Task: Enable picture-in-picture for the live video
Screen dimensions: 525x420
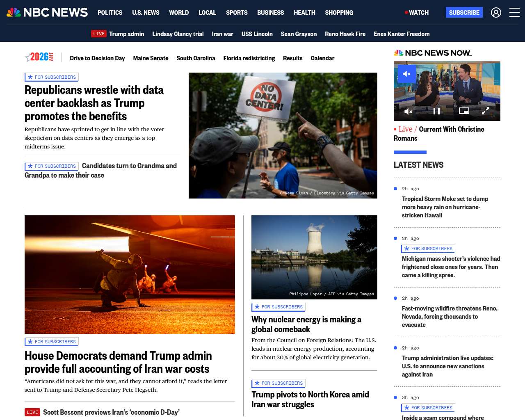Action: tap(464, 111)
